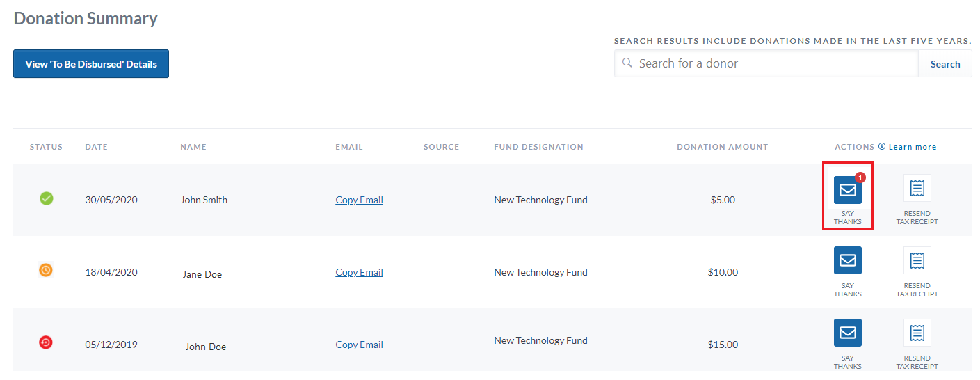Click Say Thanks envelope icon for John Doe

point(847,333)
